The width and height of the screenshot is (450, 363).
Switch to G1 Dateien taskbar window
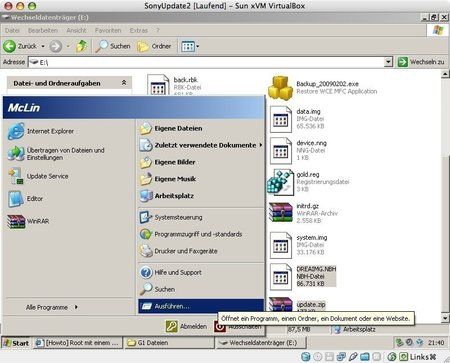pyautogui.click(x=169, y=343)
